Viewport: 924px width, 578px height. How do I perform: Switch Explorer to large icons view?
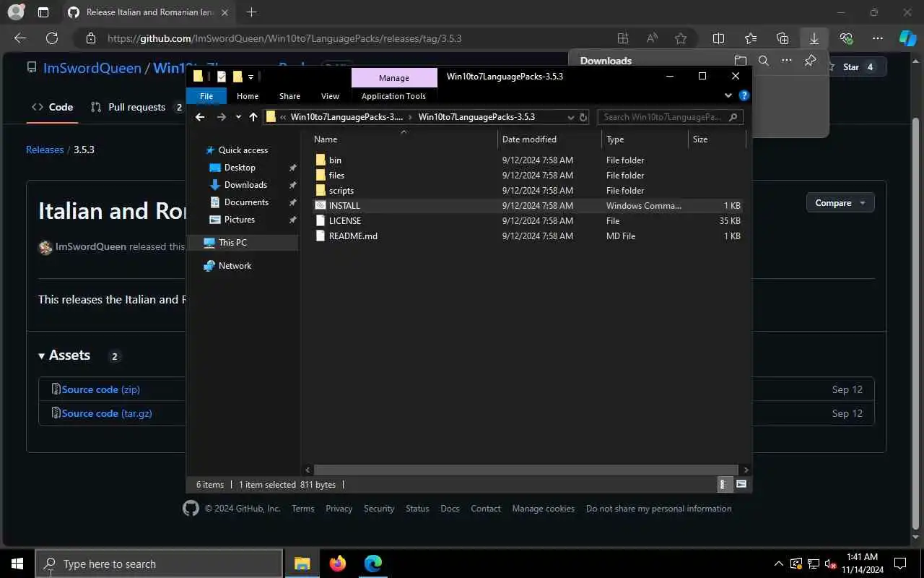(x=741, y=484)
